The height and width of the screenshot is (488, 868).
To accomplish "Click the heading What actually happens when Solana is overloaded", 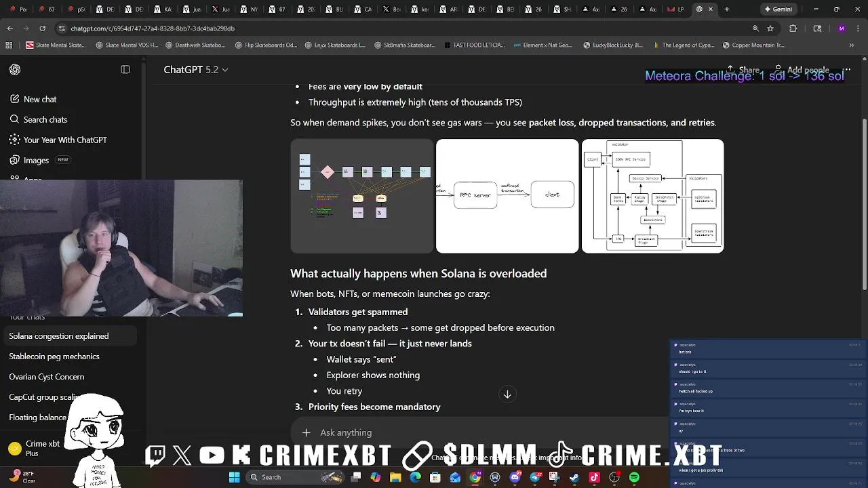I will click(418, 274).
